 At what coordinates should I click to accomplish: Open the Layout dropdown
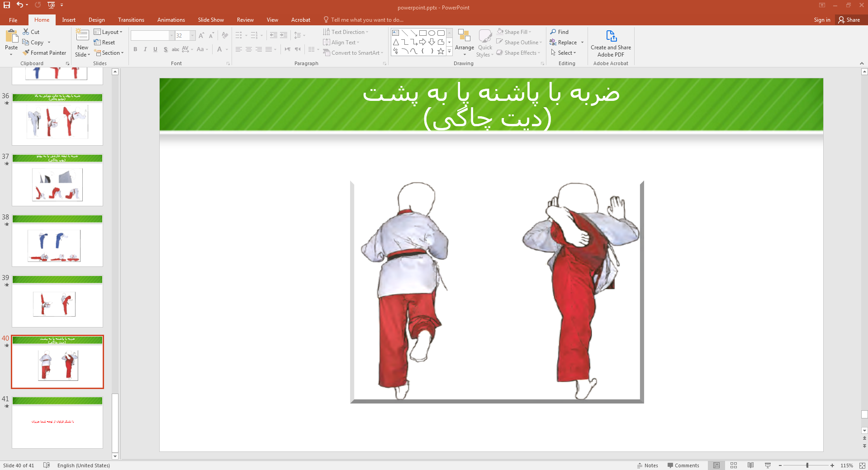click(x=108, y=32)
